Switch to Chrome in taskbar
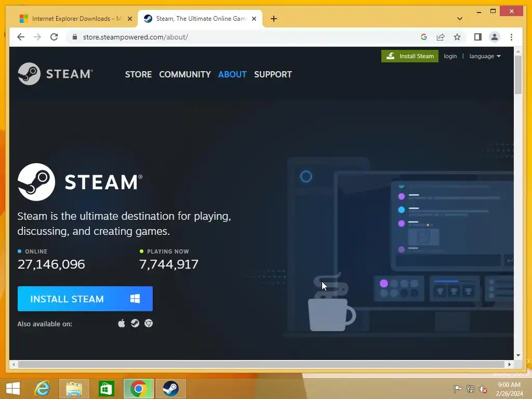 [x=139, y=389]
